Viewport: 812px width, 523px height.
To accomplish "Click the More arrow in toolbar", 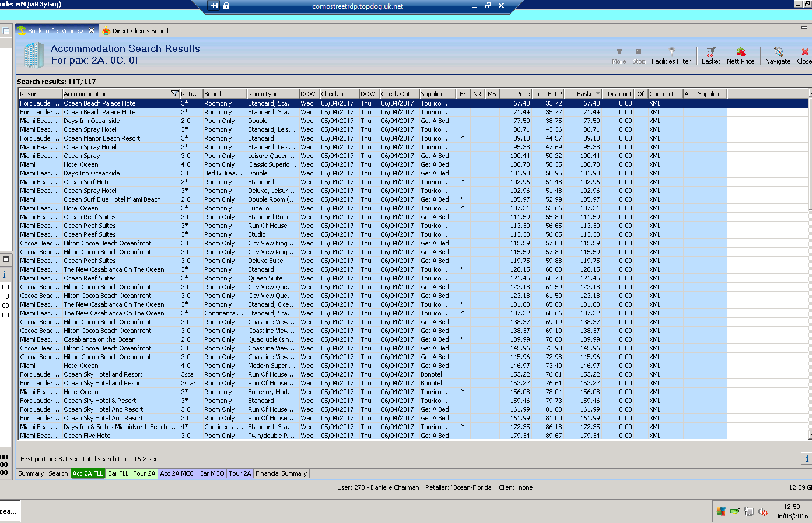I will click(x=619, y=56).
